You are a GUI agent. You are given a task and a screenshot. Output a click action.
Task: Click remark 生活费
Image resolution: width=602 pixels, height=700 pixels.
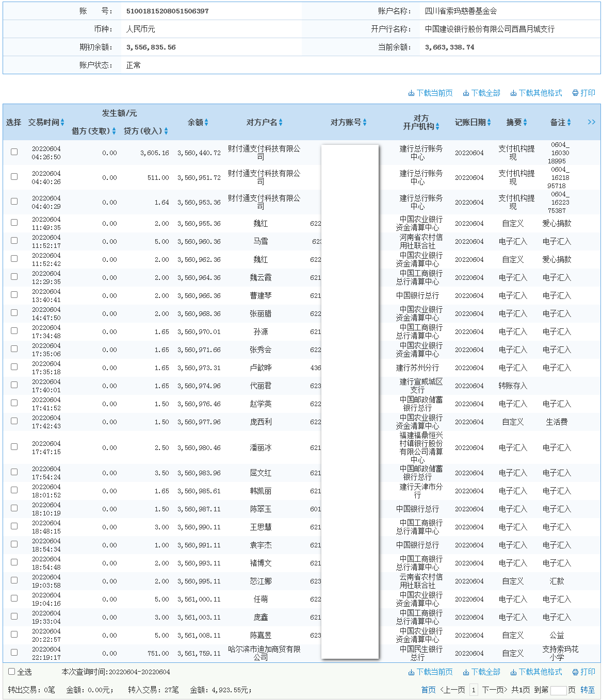557,422
